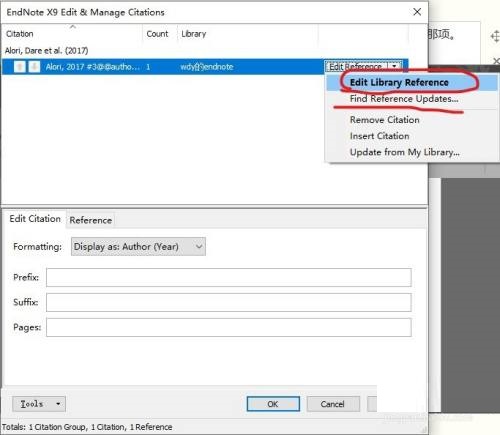500x435 pixels.
Task: Choose Remove Citation in the menu
Action: click(385, 120)
